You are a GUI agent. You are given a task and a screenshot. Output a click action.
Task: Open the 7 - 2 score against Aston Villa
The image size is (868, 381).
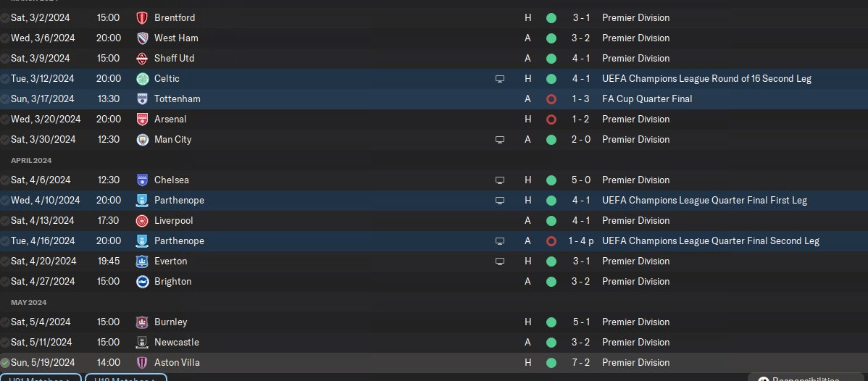tap(581, 363)
